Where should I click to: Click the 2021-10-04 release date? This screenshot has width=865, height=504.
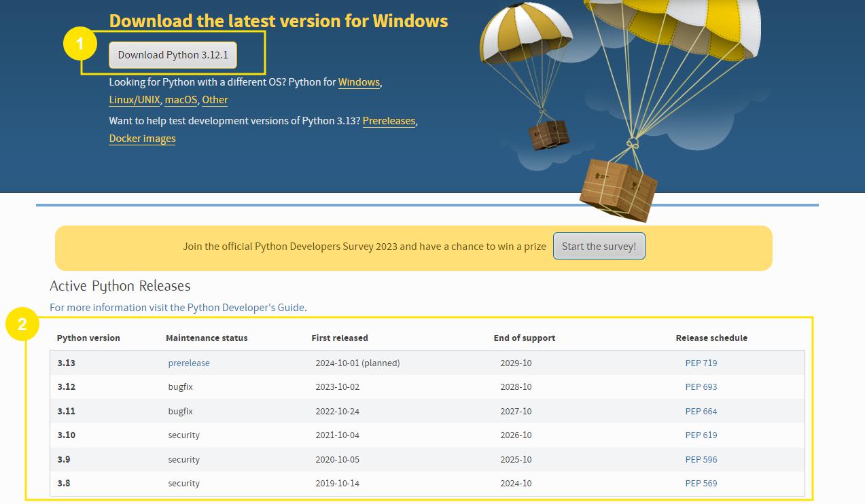click(x=338, y=435)
